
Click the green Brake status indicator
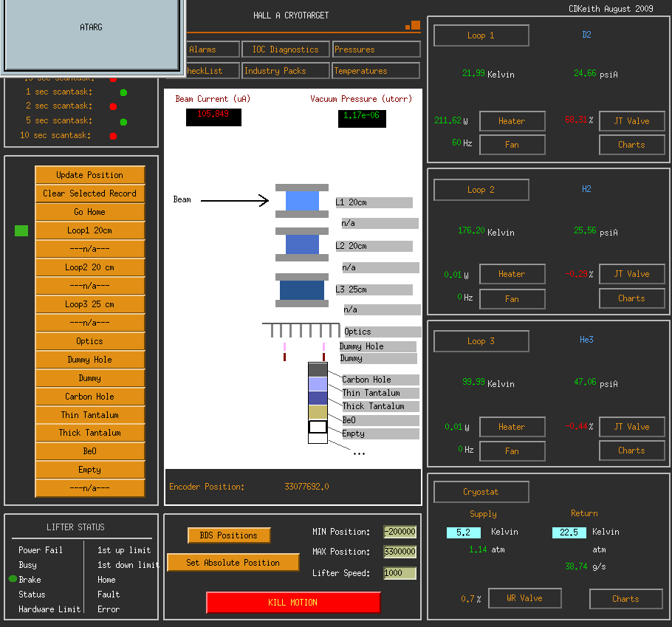click(13, 578)
